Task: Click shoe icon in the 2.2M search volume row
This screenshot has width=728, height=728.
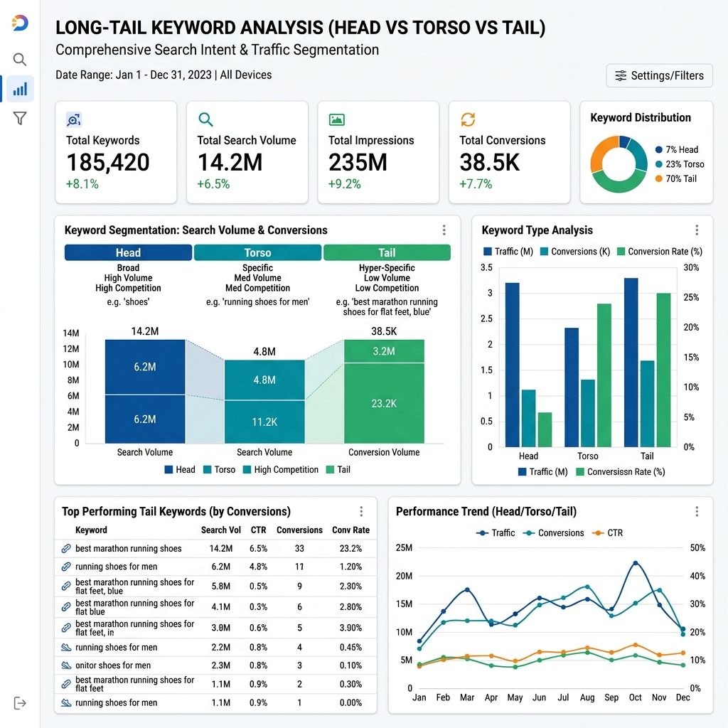Action: (x=66, y=647)
